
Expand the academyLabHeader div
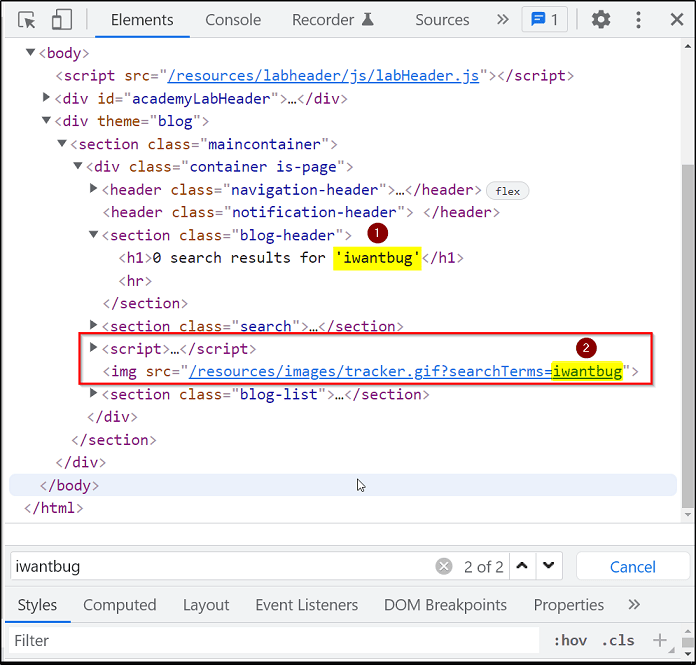[x=46, y=97]
